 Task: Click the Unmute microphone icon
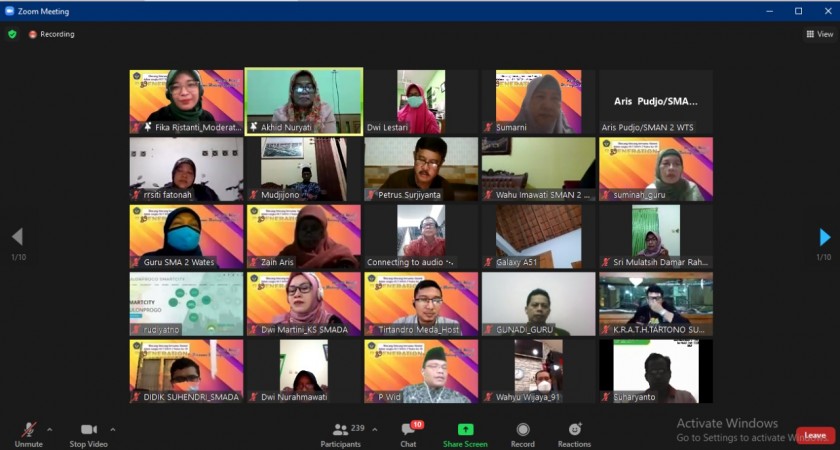28,430
